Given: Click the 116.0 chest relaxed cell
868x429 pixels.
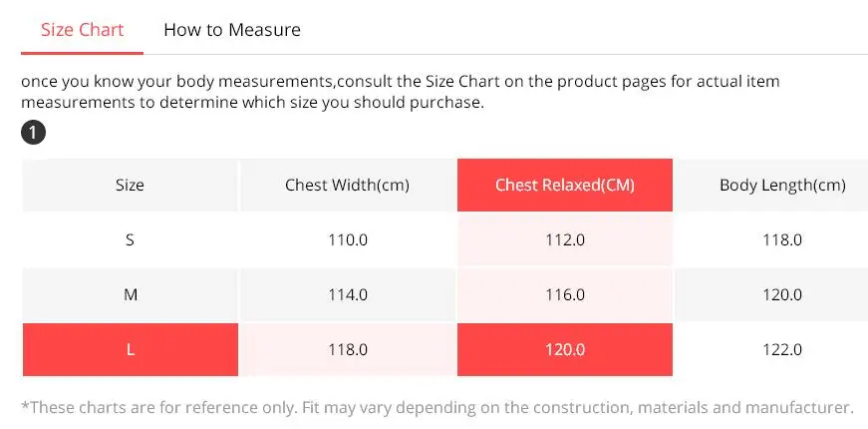Looking at the screenshot, I should click(565, 294).
